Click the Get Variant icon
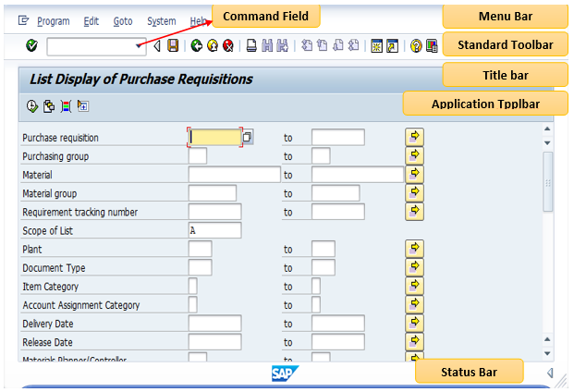 [x=49, y=106]
